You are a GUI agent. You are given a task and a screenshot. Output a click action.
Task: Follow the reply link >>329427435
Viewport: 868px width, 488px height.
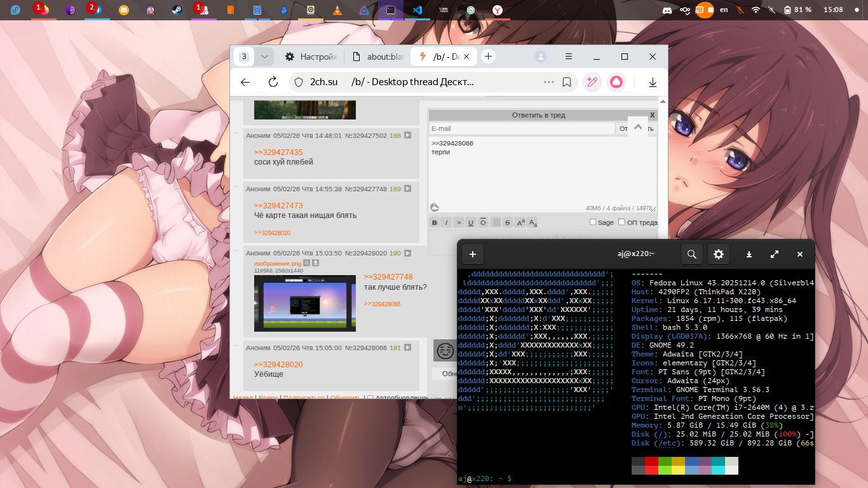pyautogui.click(x=278, y=152)
